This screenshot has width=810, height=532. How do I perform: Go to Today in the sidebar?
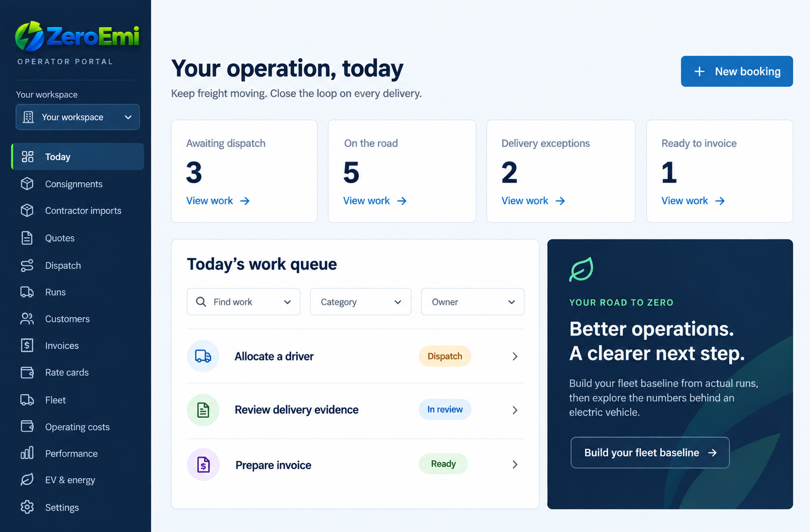[x=77, y=157]
